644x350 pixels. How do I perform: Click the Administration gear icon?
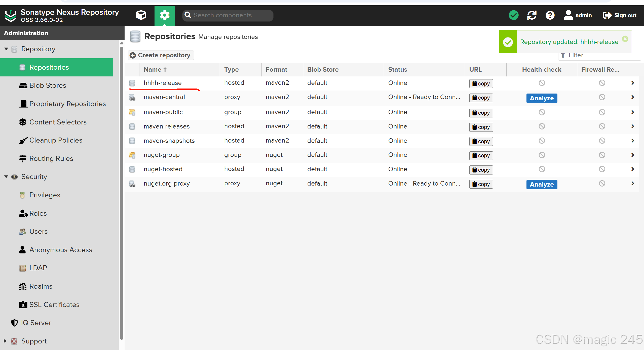(x=165, y=15)
